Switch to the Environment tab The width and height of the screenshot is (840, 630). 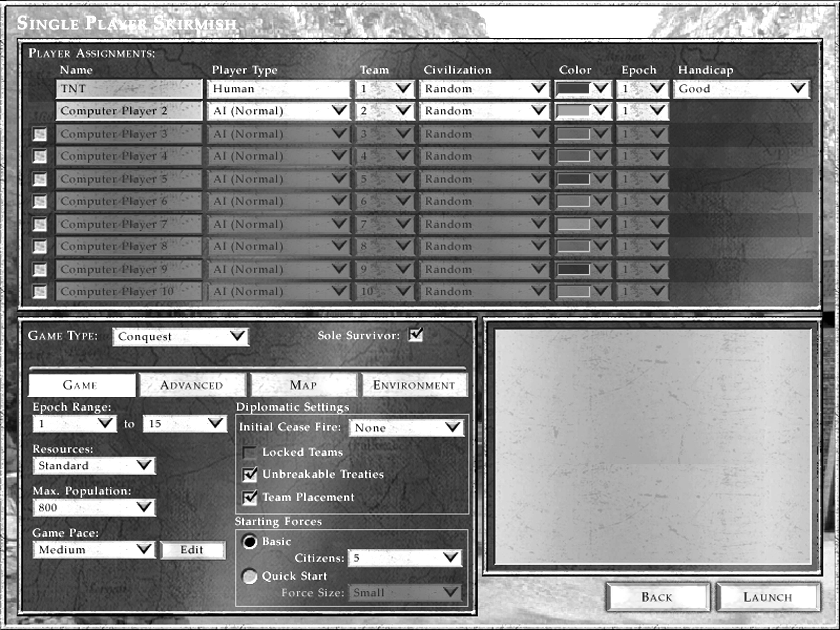click(414, 385)
